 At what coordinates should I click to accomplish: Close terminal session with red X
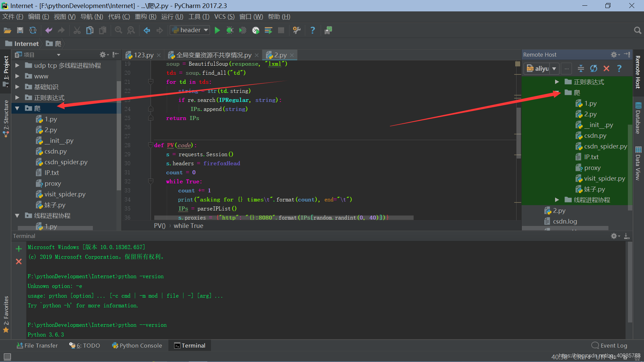click(19, 261)
